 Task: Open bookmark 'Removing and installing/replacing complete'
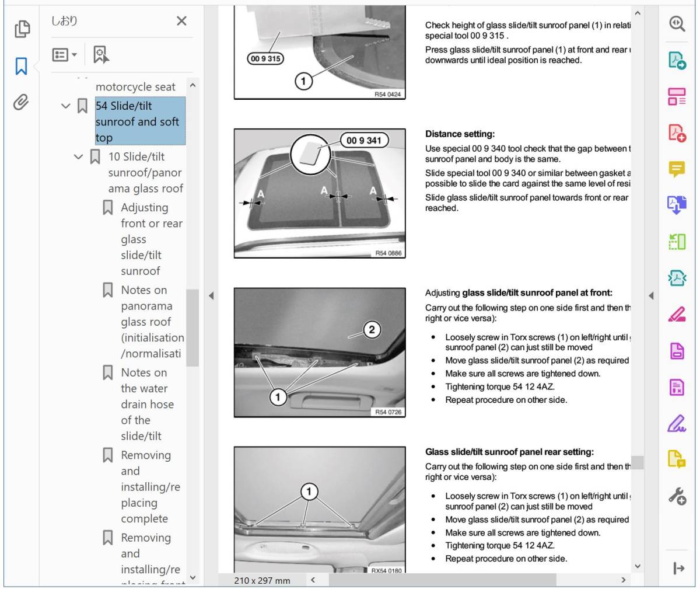point(150,487)
